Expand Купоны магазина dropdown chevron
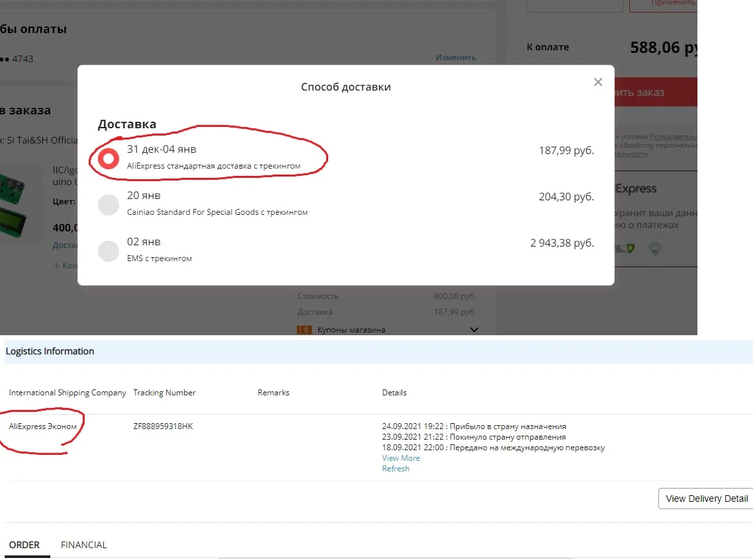The image size is (753, 560). point(474,330)
